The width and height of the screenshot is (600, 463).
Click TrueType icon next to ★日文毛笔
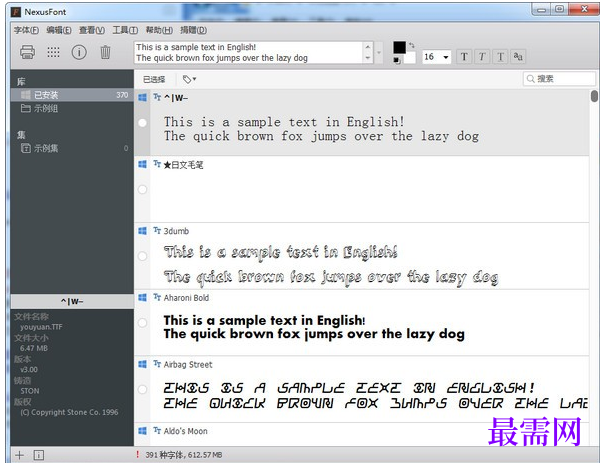(x=157, y=164)
